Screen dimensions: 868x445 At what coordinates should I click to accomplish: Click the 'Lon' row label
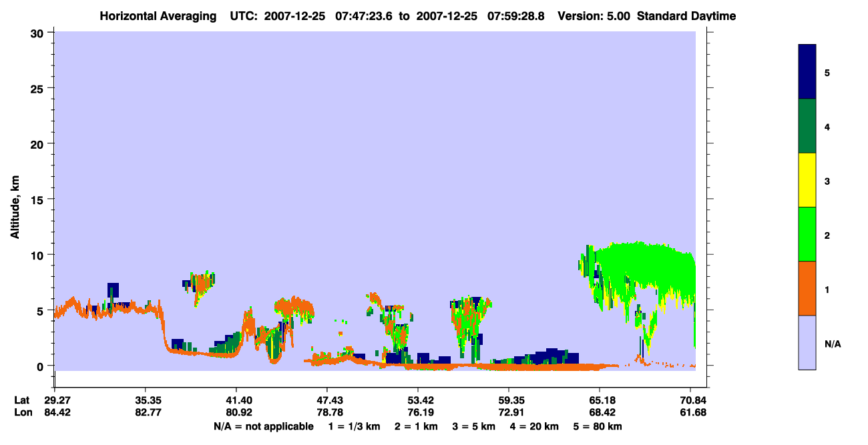(22, 413)
